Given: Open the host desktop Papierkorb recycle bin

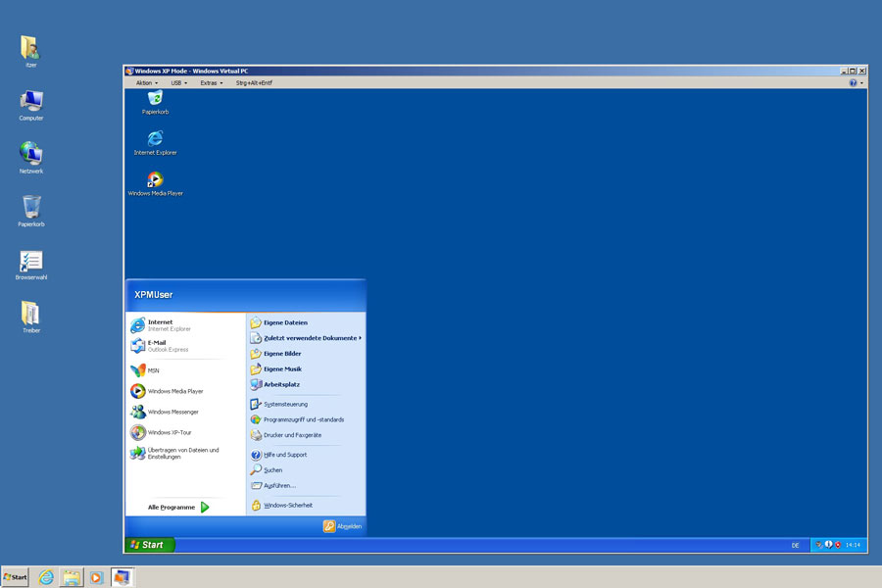Looking at the screenshot, I should click(31, 211).
